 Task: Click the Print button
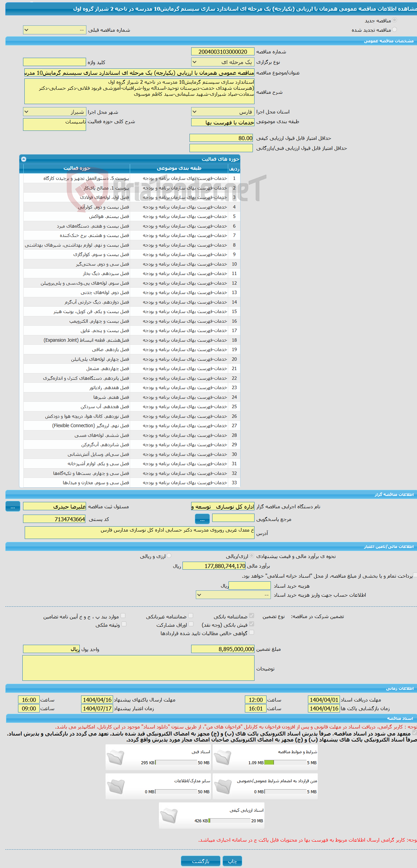point(233,861)
